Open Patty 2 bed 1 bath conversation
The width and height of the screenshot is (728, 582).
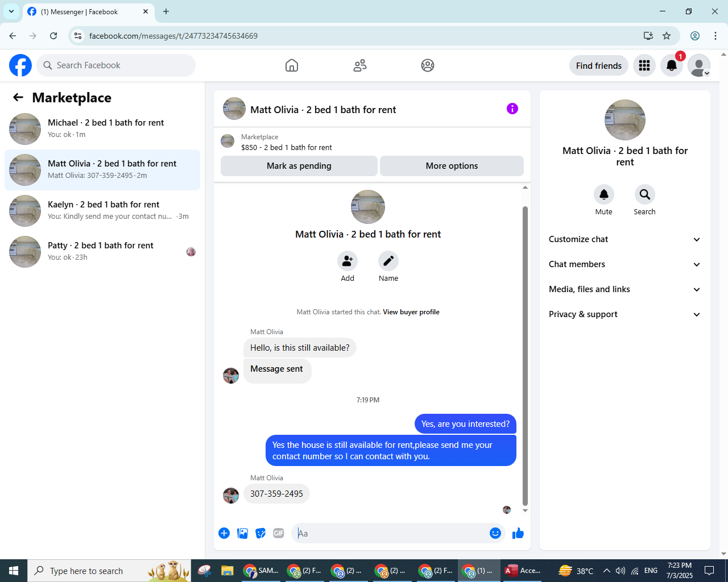pyautogui.click(x=102, y=252)
